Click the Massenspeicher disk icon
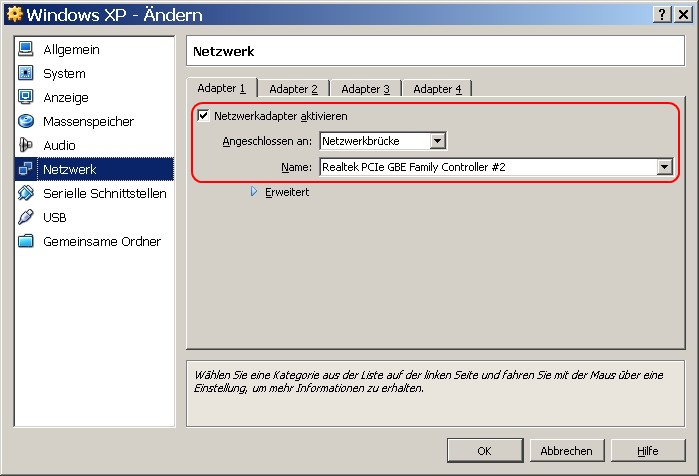This screenshot has height=476, width=699. [x=26, y=121]
